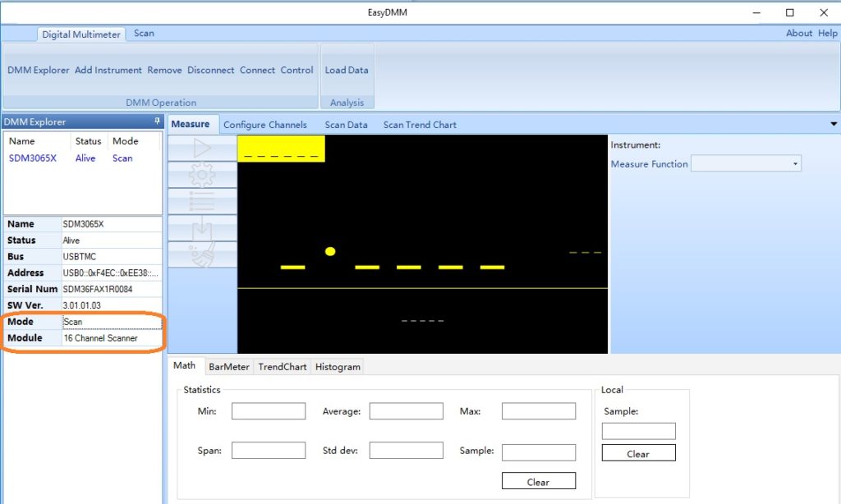Pin the DMM Explorer panel

coord(157,121)
